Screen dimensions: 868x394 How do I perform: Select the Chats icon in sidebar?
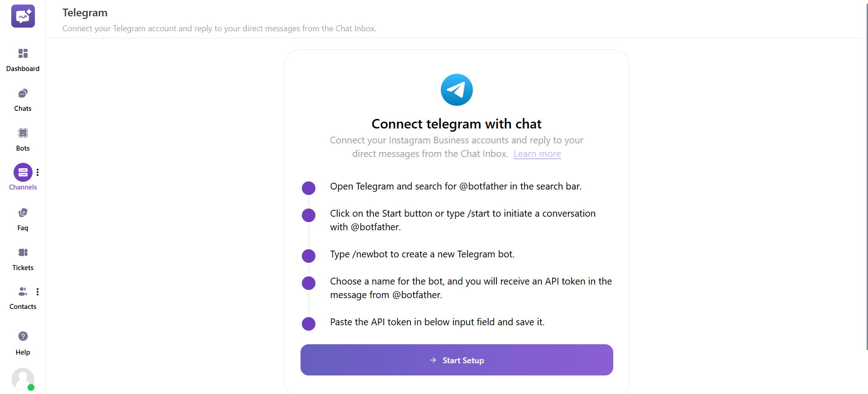[23, 93]
